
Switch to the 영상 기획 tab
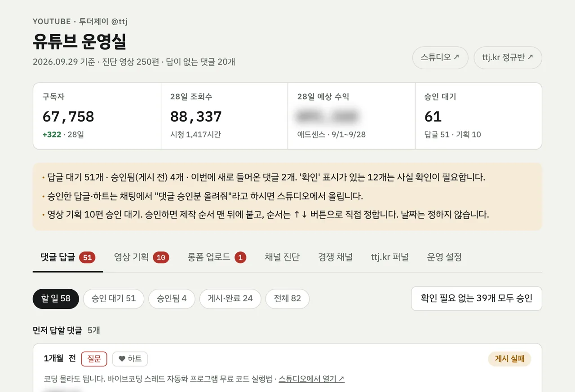[142, 257]
